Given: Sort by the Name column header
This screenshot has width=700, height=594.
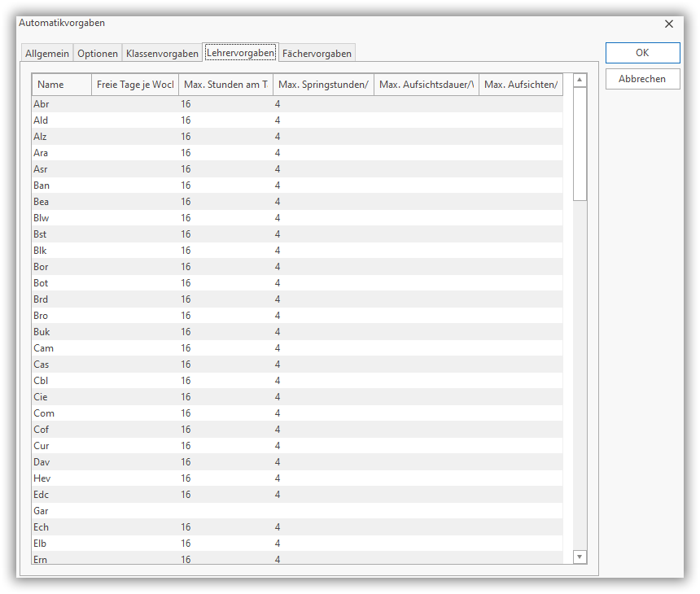Looking at the screenshot, I should point(61,85).
